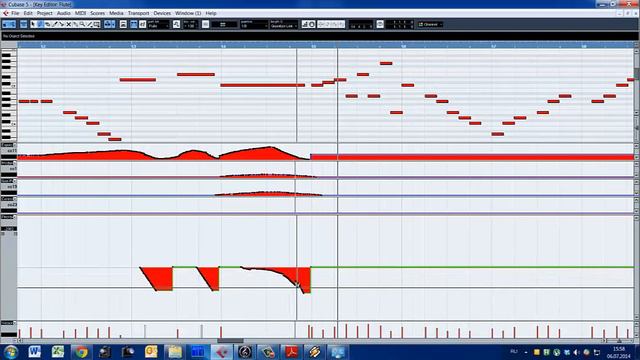This screenshot has height=360, width=640.
Task: Click the horizontal zoom slider at bottom right
Action: coord(619,341)
